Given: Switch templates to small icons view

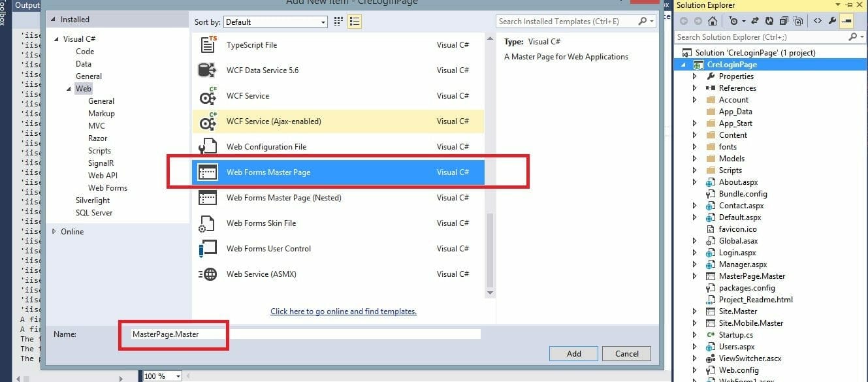Looking at the screenshot, I should pos(338,22).
